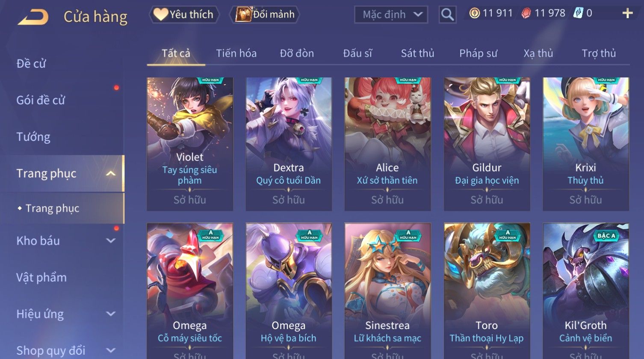
Task: Click the chest icon in Đổi mảnh
Action: pyautogui.click(x=243, y=14)
